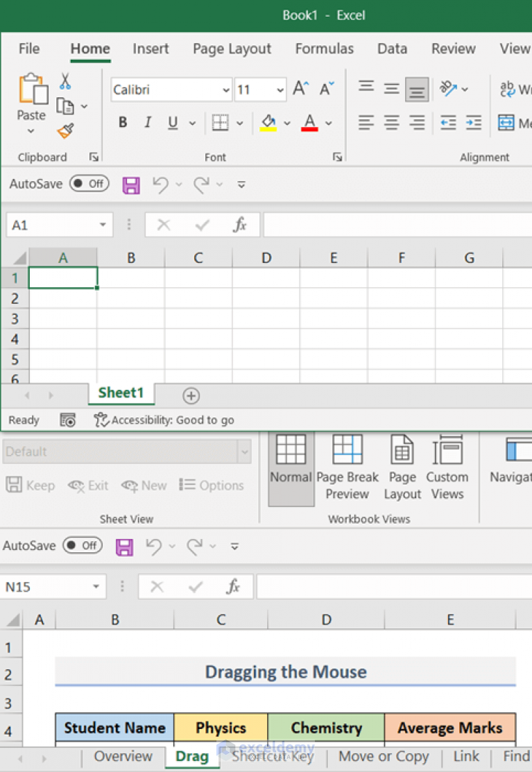Select the Format Painter brush icon
The width and height of the screenshot is (532, 772).
point(65,131)
